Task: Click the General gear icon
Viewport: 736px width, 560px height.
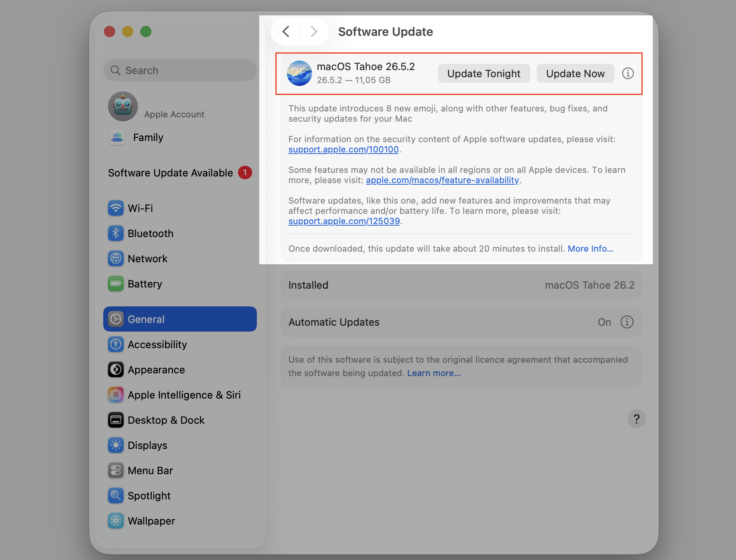Action: pyautogui.click(x=116, y=319)
